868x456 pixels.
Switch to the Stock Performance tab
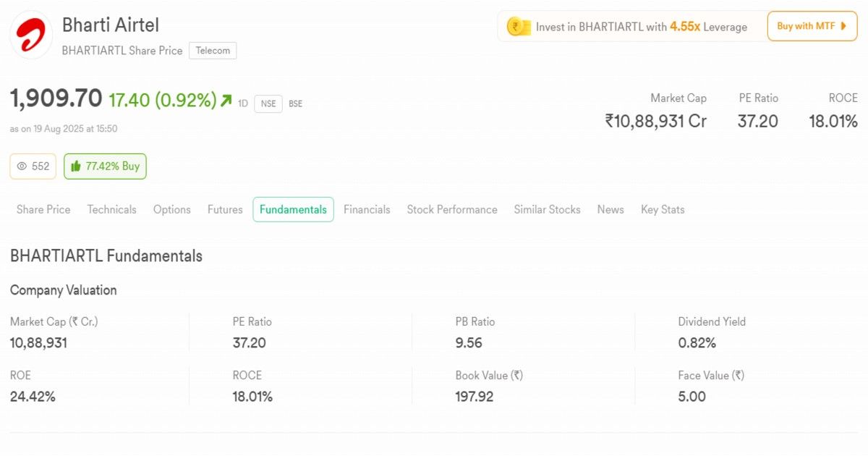click(x=451, y=209)
